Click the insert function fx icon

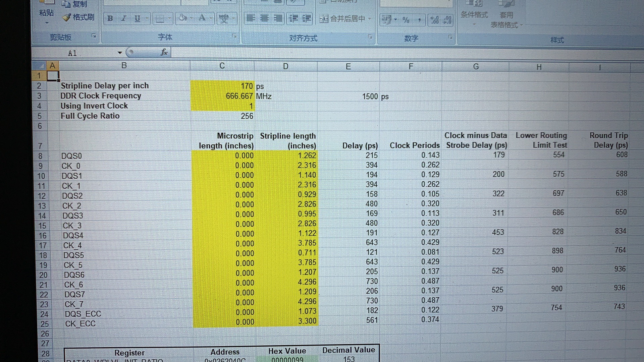[x=164, y=52]
